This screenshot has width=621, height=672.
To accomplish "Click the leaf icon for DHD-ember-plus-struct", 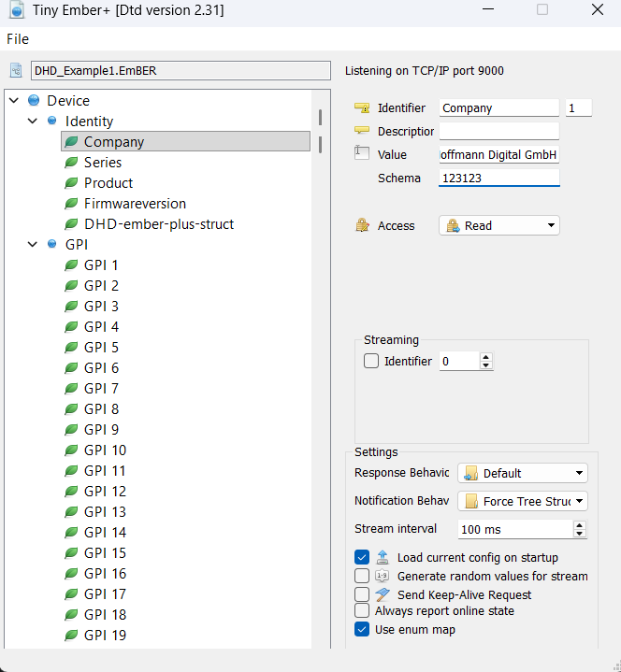I will point(71,224).
